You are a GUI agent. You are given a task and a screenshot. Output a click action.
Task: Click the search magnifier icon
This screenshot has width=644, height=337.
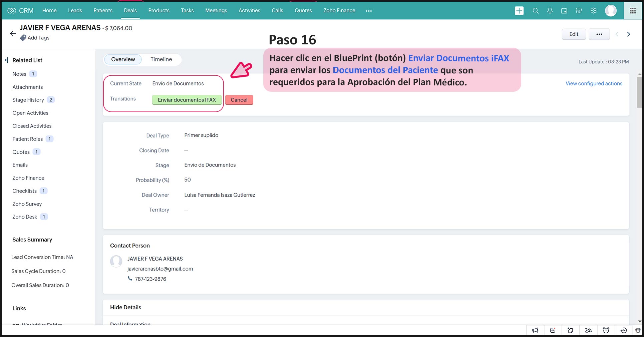[x=536, y=11]
